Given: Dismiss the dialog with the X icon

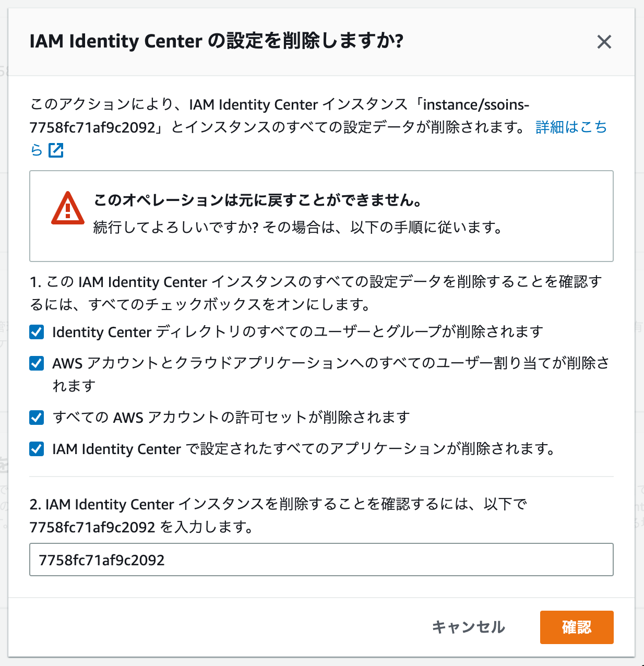Looking at the screenshot, I should tap(604, 42).
